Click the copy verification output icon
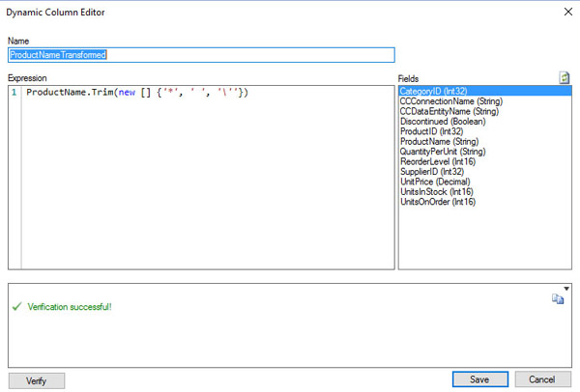The width and height of the screenshot is (580, 392). pyautogui.click(x=558, y=300)
